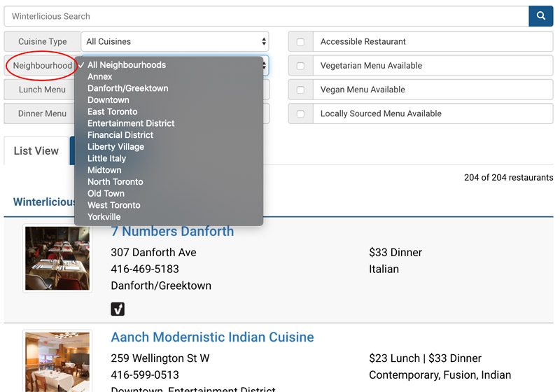Viewport: 560px width, 392px height.
Task: Check the Vegan Menu Available box
Action: point(300,90)
